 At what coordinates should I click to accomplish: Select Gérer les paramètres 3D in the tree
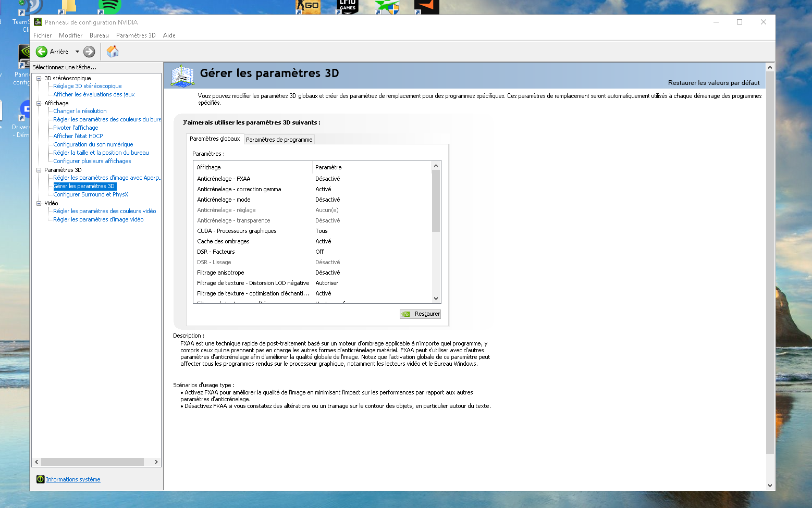coord(84,186)
